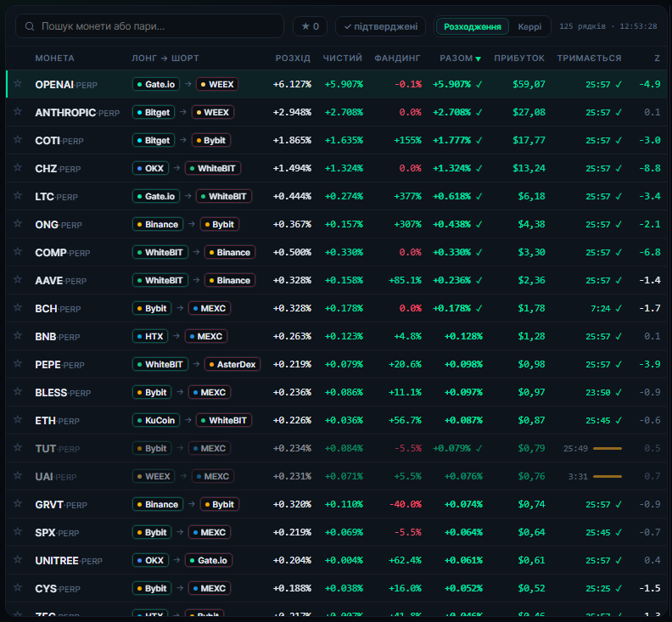Click the star next to ETH perp
Screen dimensions: 672x622
click(18, 419)
